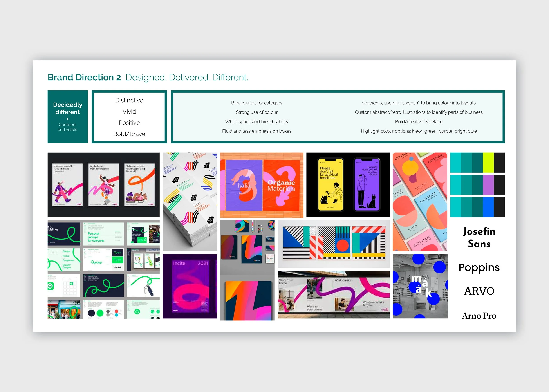Select the Poppins font sample
The width and height of the screenshot is (549, 392).
tap(479, 267)
